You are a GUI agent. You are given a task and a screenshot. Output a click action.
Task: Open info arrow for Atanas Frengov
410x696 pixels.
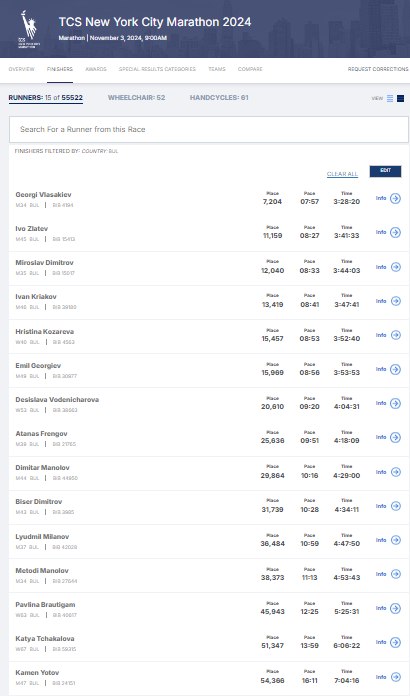395,437
